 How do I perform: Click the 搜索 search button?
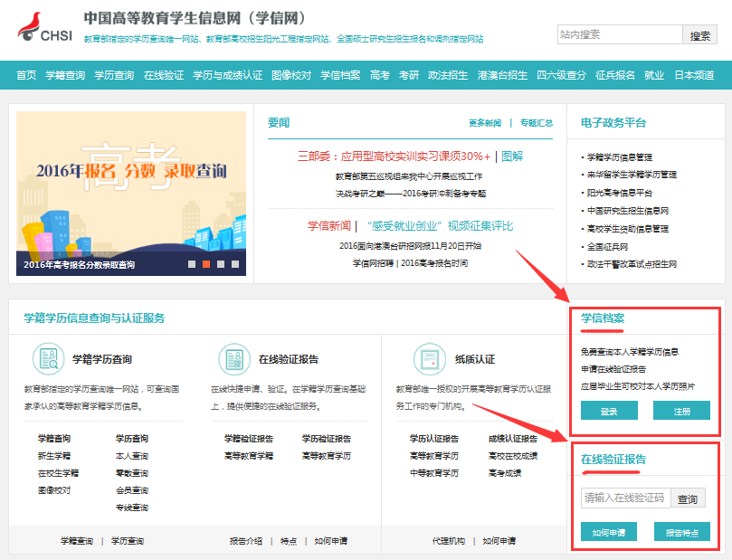[699, 35]
